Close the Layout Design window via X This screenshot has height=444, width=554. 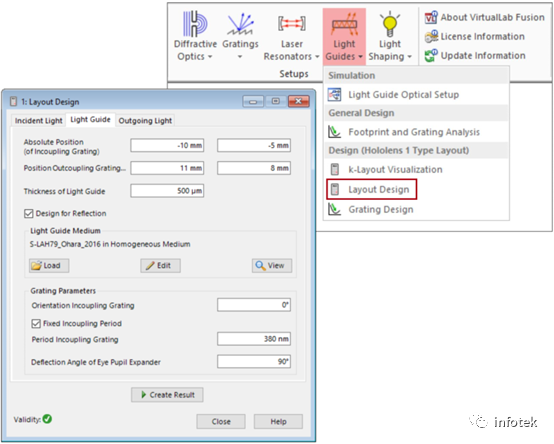pyautogui.click(x=299, y=101)
